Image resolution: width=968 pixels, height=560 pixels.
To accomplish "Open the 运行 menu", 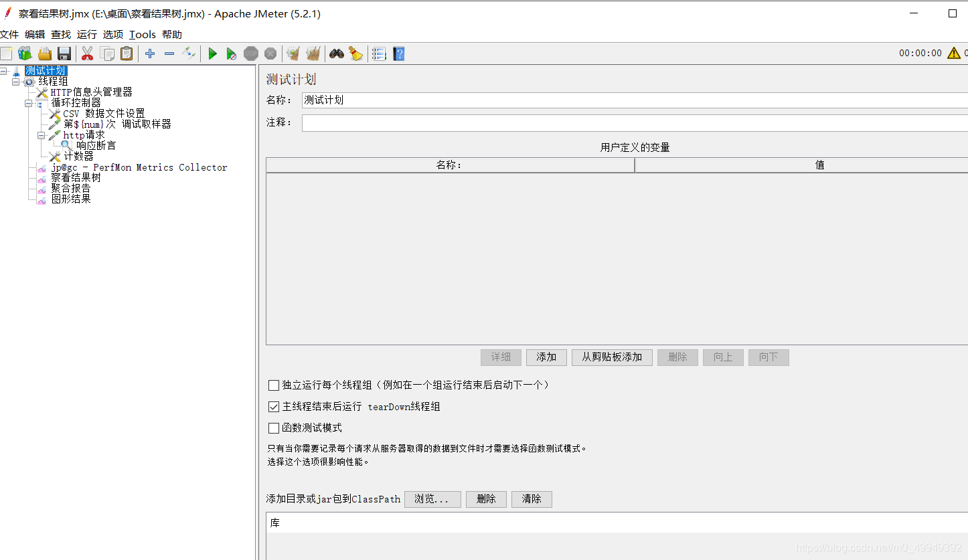I will pos(87,35).
